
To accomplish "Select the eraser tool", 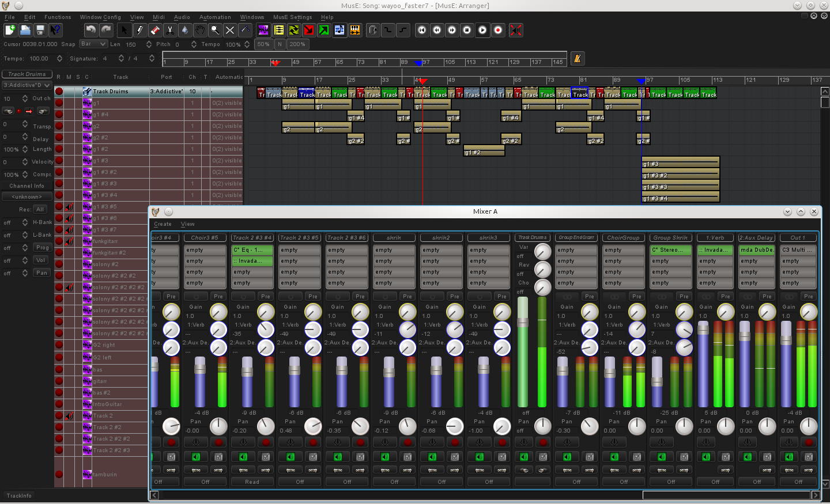I will (x=154, y=30).
